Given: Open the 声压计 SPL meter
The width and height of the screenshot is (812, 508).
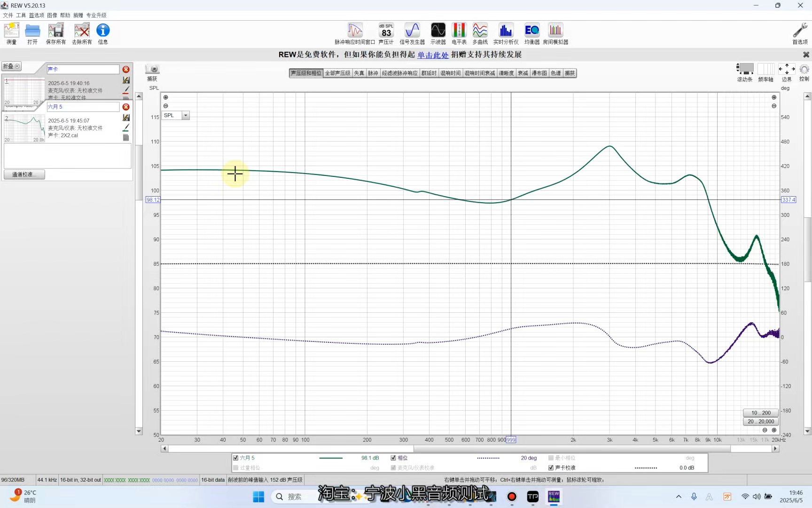Looking at the screenshot, I should coord(386,33).
